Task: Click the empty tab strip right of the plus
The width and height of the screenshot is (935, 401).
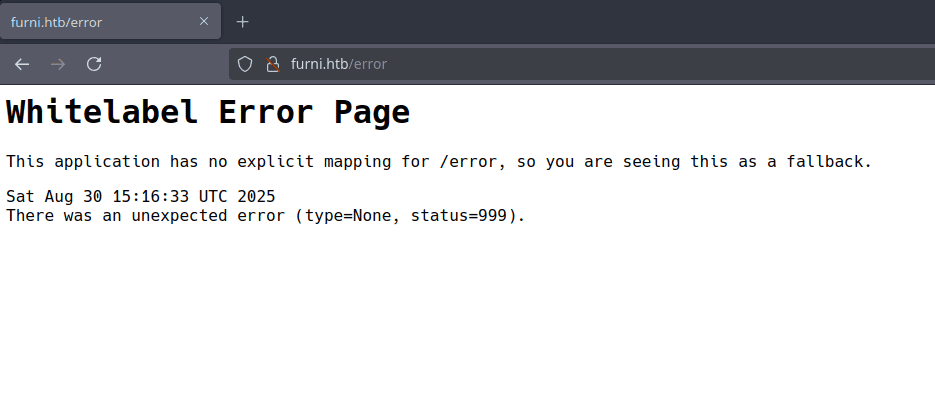Action: click(x=600, y=22)
